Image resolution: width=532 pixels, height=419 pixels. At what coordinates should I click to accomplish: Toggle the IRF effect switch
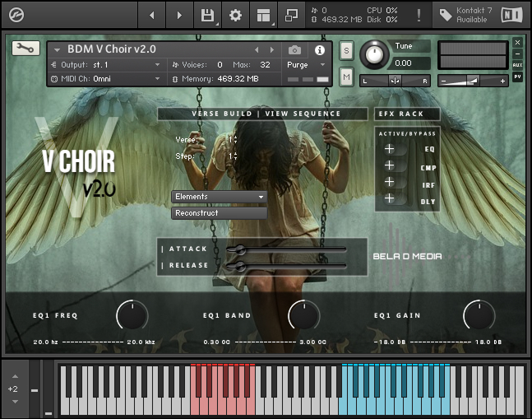tap(395, 182)
